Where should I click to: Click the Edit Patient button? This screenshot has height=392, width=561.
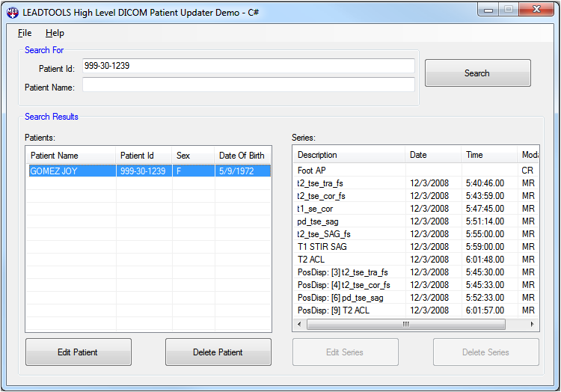click(78, 352)
